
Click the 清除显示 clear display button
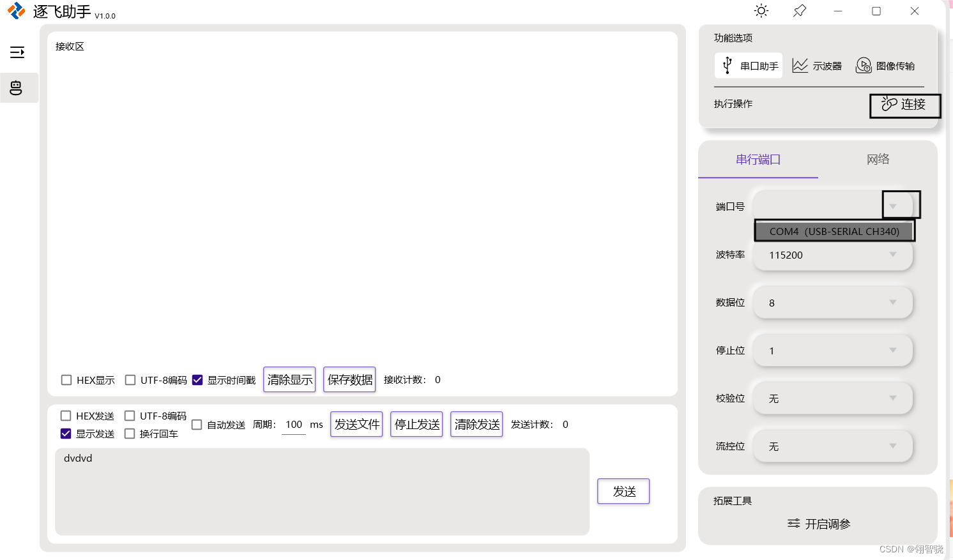click(289, 379)
